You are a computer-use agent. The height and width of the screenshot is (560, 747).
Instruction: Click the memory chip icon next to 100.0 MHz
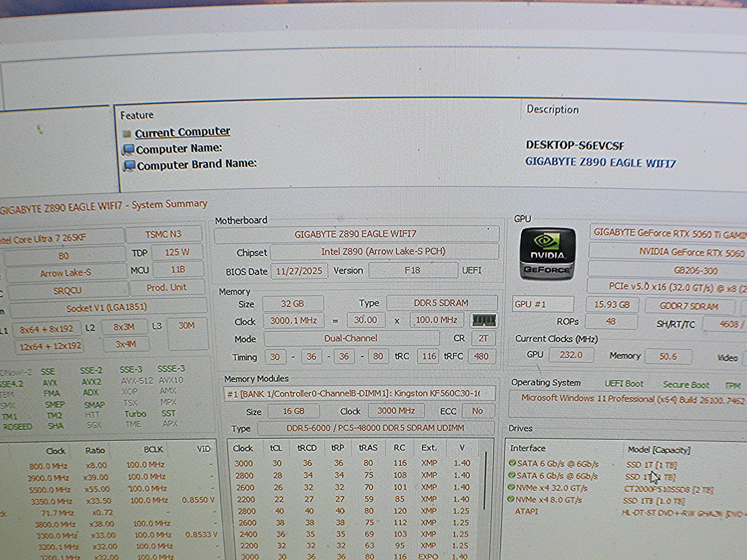(x=484, y=321)
